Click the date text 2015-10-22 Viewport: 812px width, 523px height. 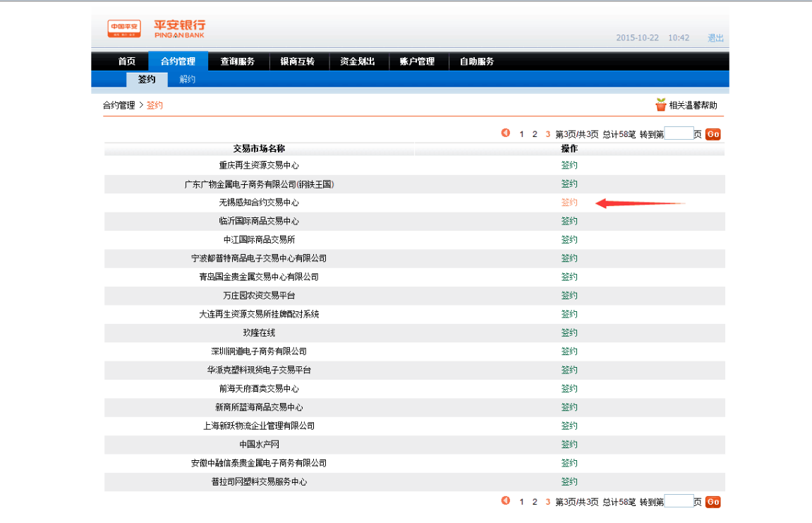[x=638, y=38]
